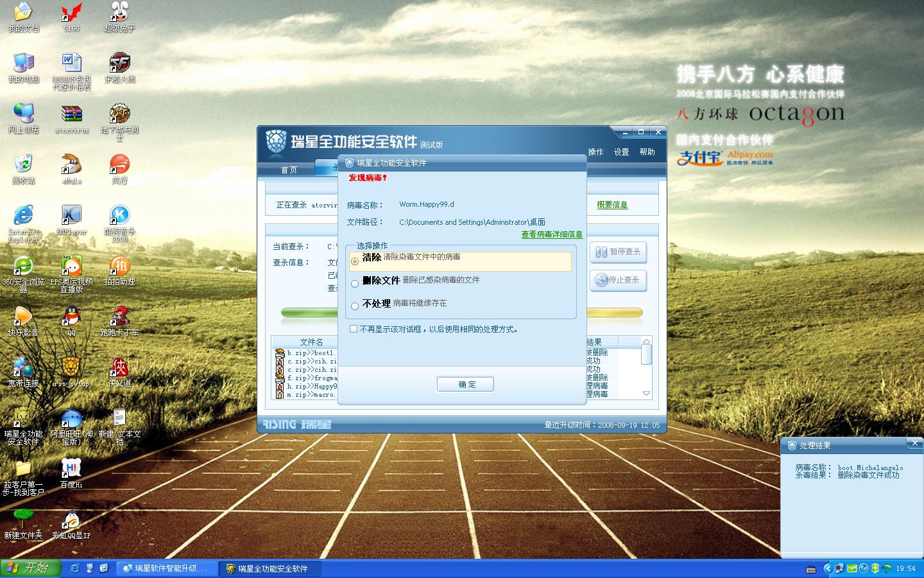
Task: Open the 酷狗音乐 2008 desktop icon
Action: click(119, 223)
